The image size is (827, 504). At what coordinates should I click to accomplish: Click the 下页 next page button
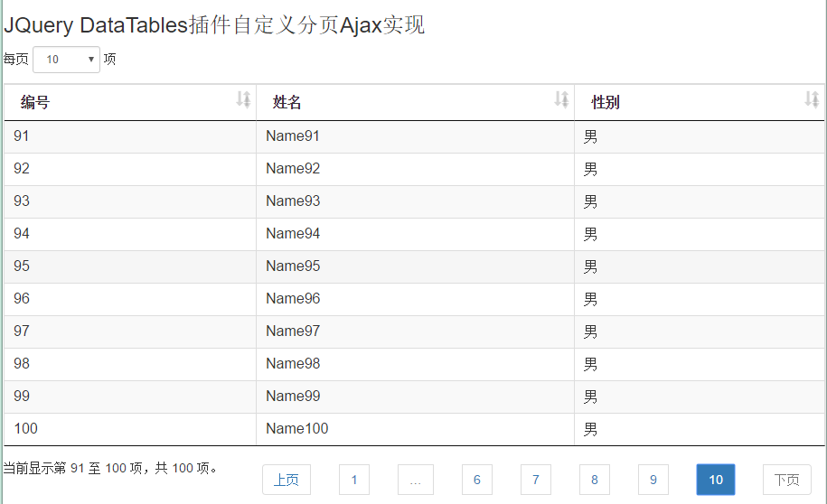tap(786, 480)
